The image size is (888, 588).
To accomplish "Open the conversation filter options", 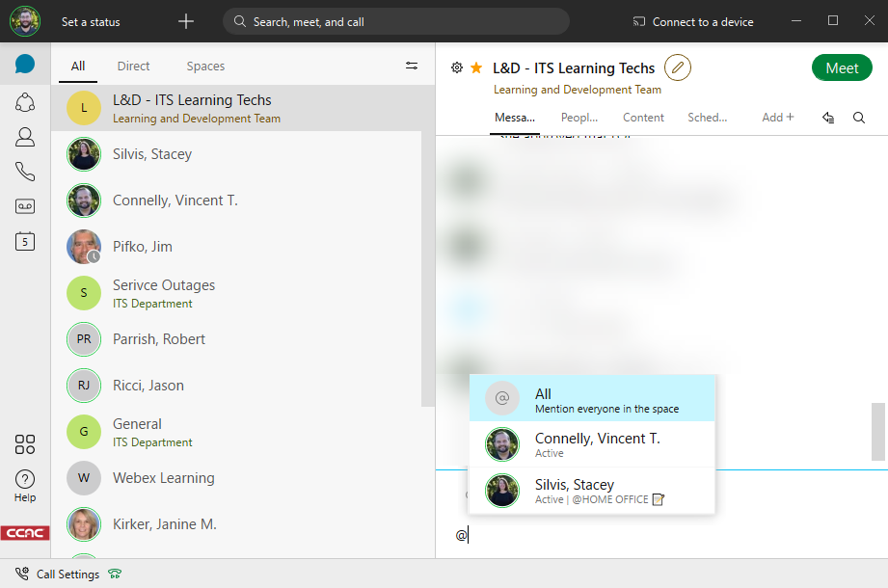I will click(412, 66).
